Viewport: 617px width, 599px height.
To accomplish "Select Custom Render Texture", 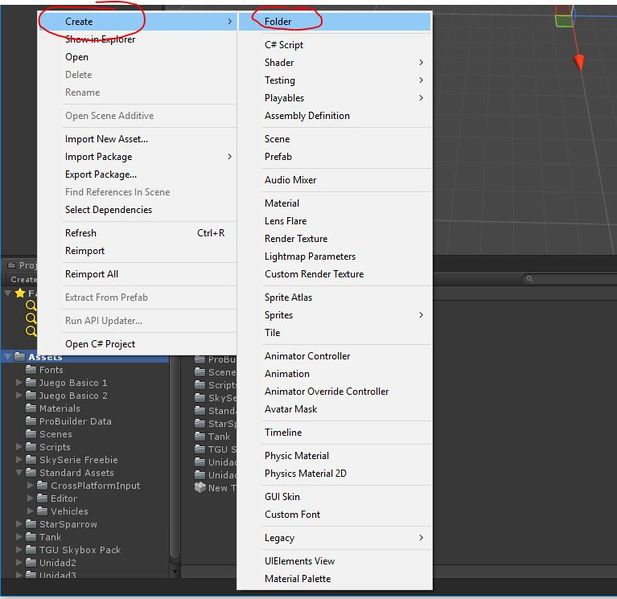I will (314, 274).
